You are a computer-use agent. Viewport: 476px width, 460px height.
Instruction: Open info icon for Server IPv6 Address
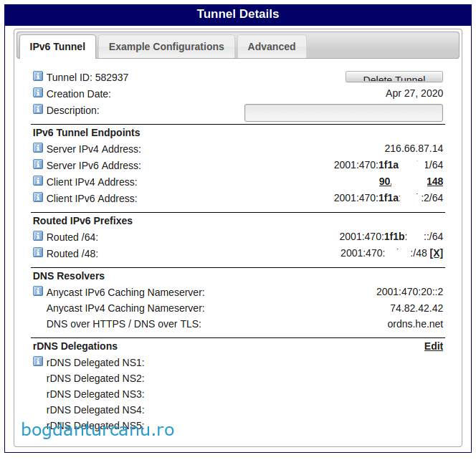[38, 165]
